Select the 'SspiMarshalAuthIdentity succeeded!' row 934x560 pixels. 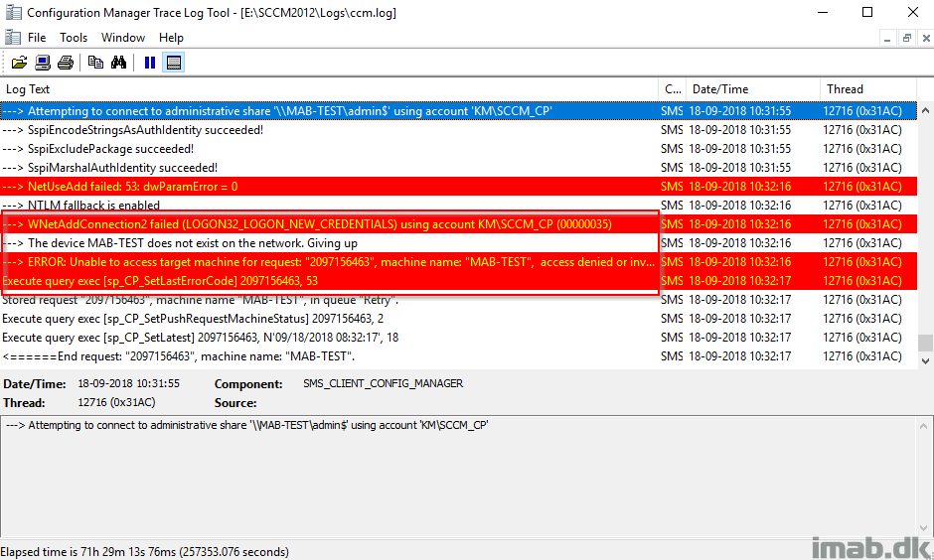[x=459, y=168]
